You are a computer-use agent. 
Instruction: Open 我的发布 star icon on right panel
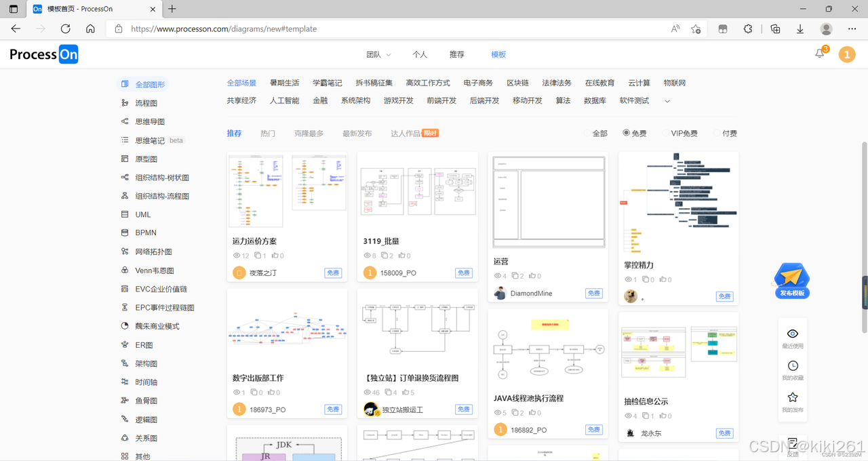(x=793, y=397)
